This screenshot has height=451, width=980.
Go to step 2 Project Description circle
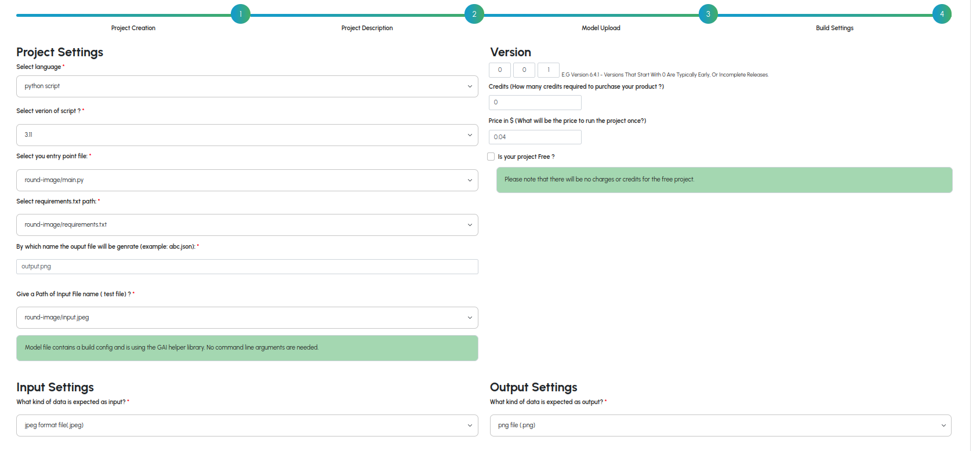tap(474, 14)
